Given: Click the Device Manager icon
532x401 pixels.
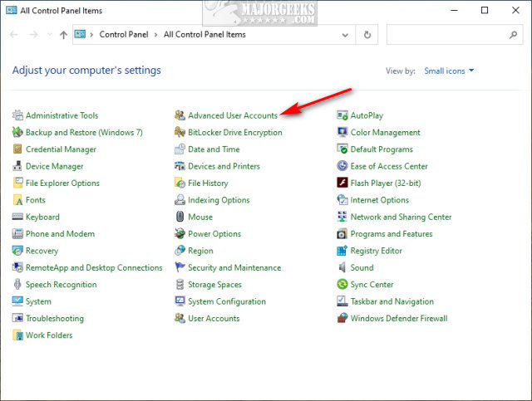Looking at the screenshot, I should pyautogui.click(x=18, y=166).
